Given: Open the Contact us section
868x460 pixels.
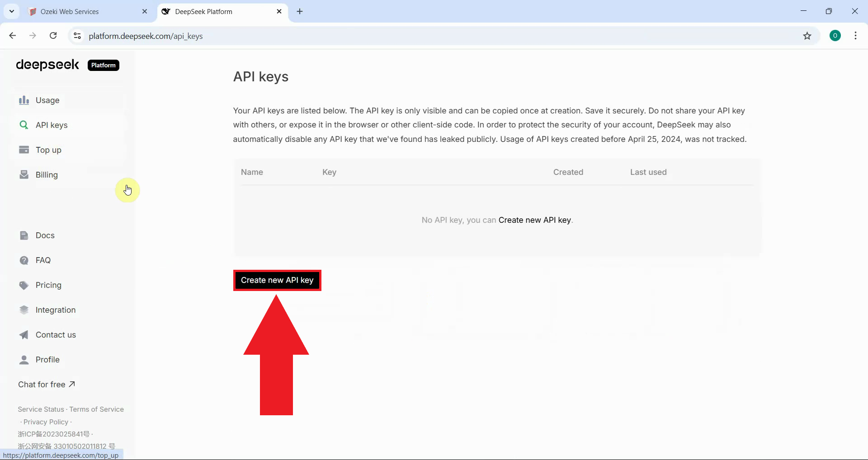Looking at the screenshot, I should pos(56,334).
